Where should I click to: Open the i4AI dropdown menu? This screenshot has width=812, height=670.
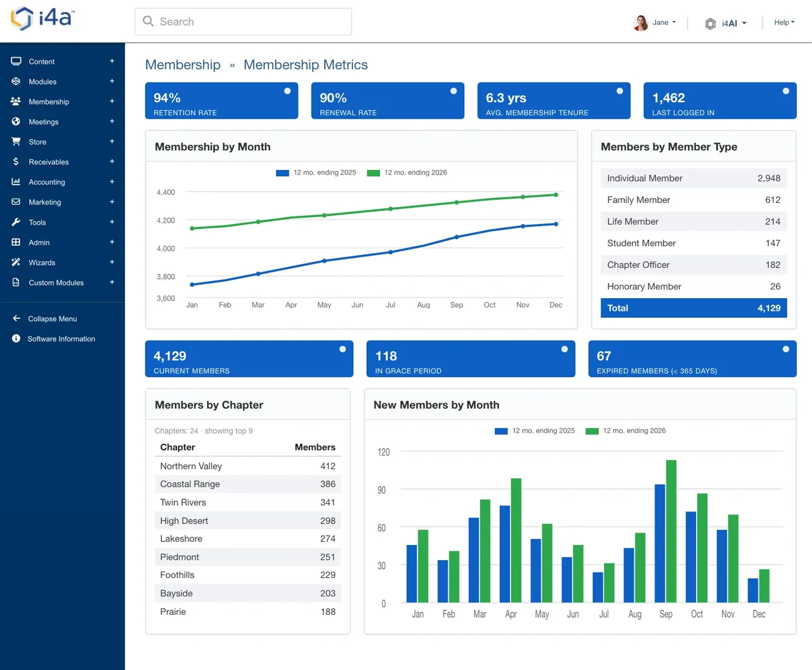[x=734, y=23]
